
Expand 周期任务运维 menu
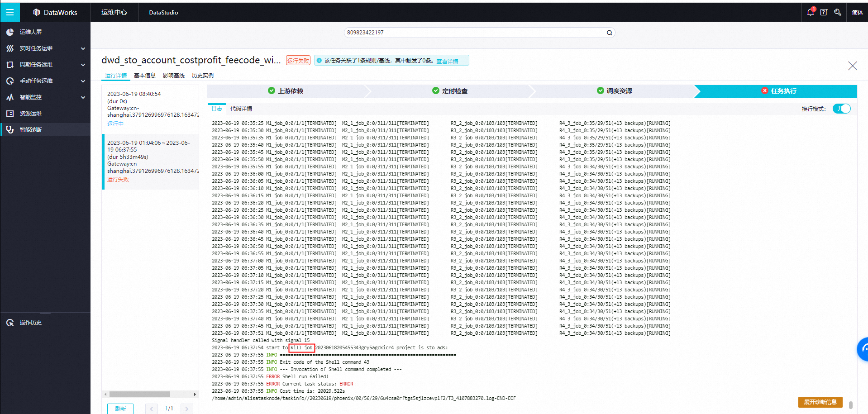[x=83, y=65]
